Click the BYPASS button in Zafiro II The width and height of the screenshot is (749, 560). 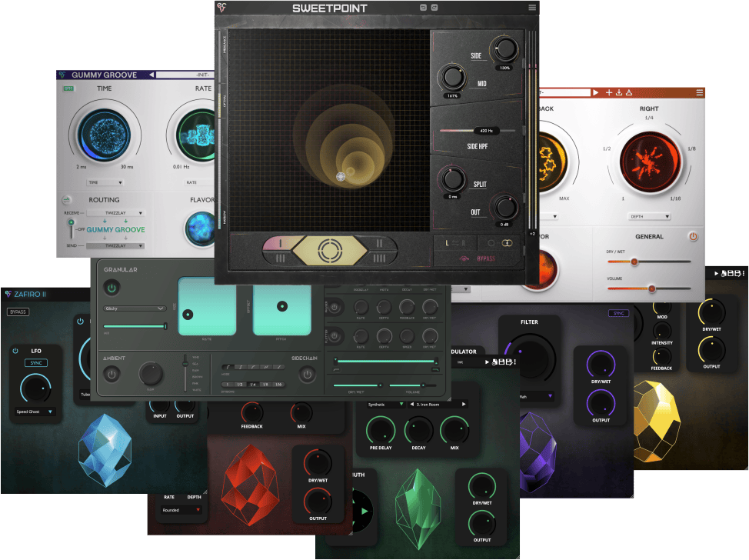[18, 312]
